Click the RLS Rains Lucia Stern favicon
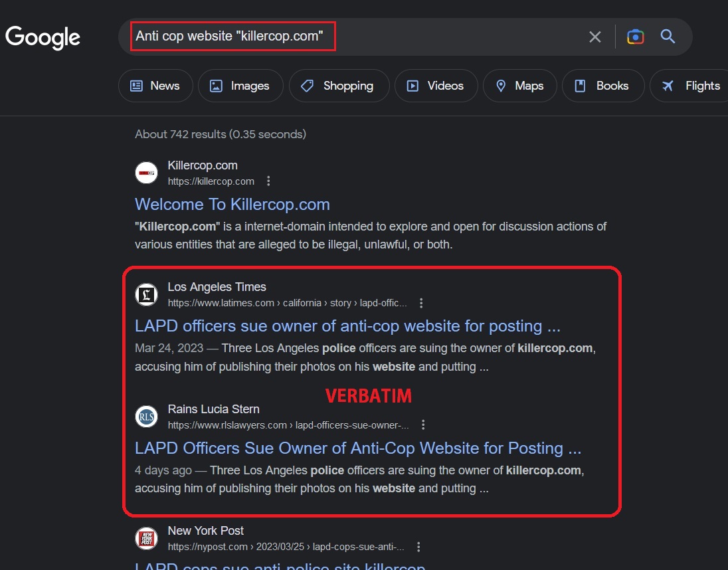728x570 pixels. click(x=146, y=417)
